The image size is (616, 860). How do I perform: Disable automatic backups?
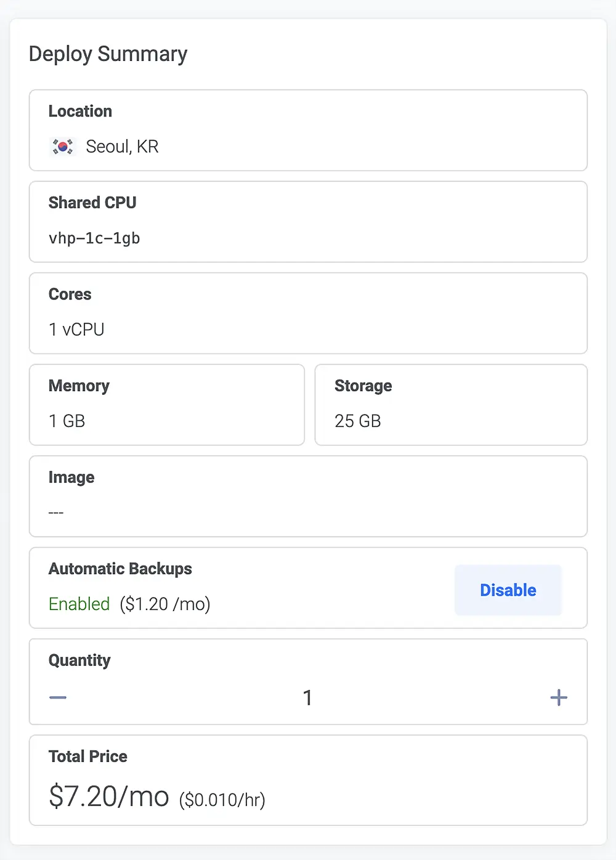point(508,590)
